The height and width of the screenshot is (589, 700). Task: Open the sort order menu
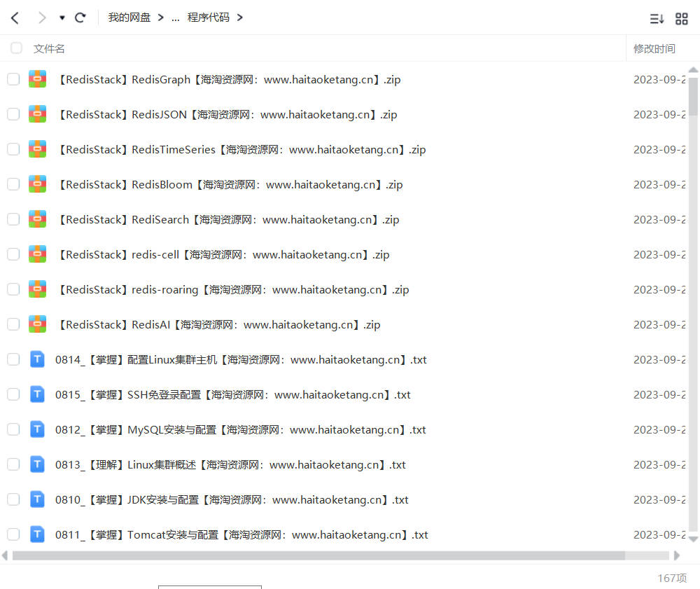[x=657, y=19]
